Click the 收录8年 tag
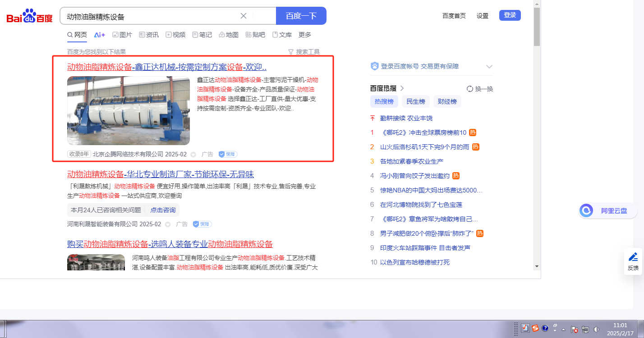 [79, 154]
